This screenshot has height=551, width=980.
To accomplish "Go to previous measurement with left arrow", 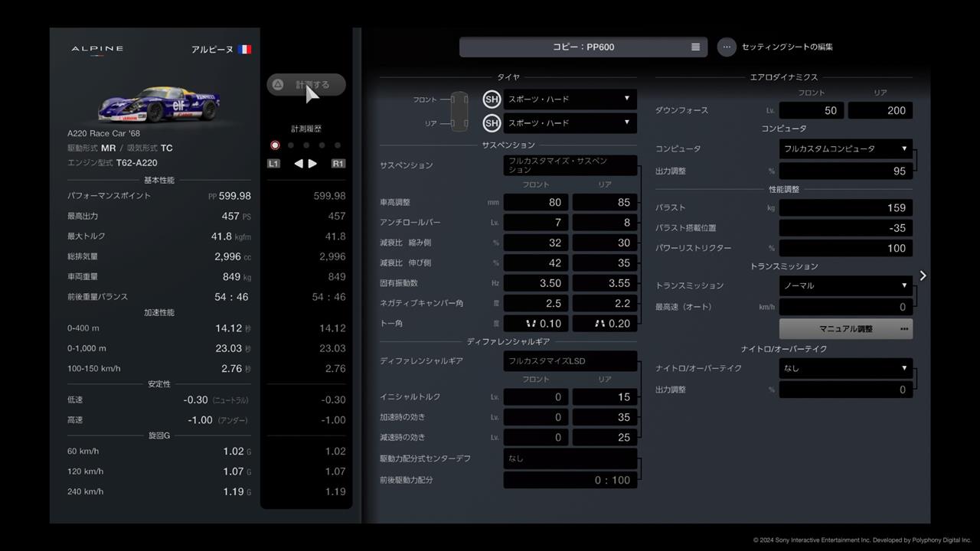I will point(299,164).
